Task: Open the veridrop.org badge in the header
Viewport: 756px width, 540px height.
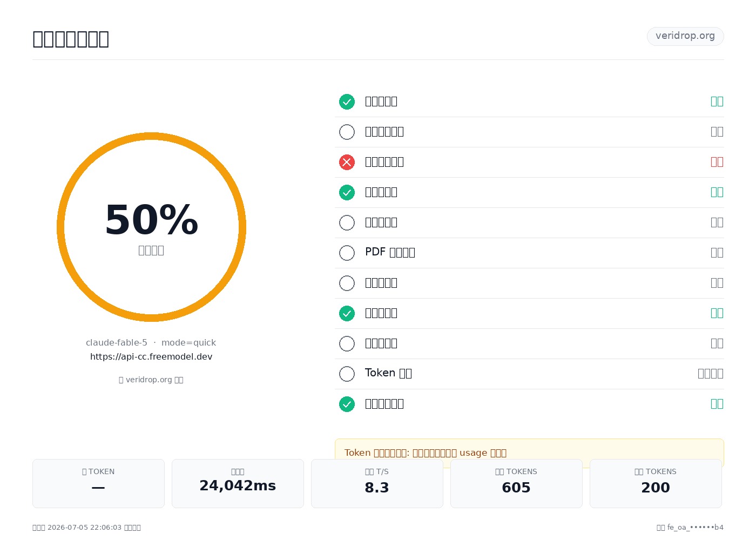Action: [x=685, y=36]
